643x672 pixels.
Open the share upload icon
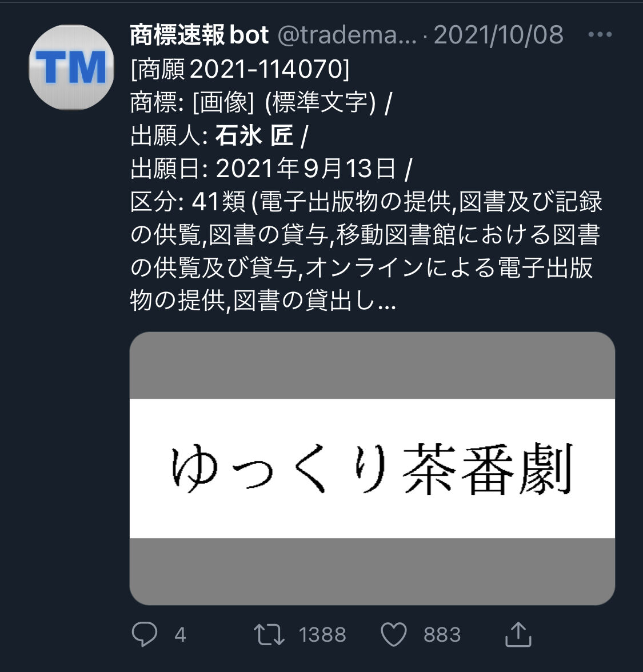(x=518, y=634)
